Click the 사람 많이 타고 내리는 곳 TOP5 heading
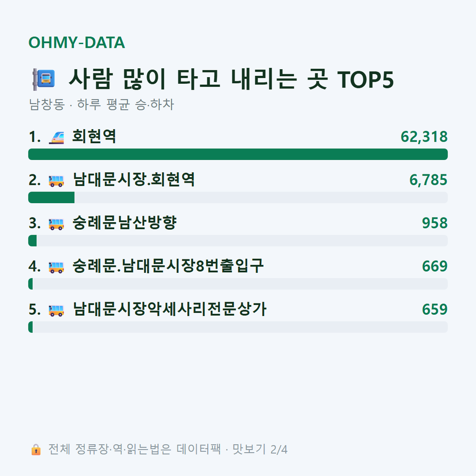 pyautogui.click(x=231, y=79)
